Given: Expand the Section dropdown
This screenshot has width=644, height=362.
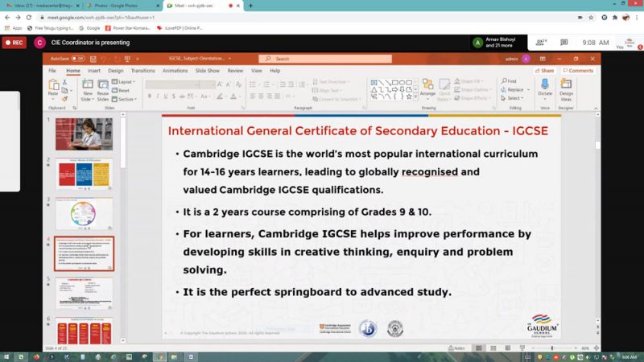Looking at the screenshot, I should coord(125,99).
